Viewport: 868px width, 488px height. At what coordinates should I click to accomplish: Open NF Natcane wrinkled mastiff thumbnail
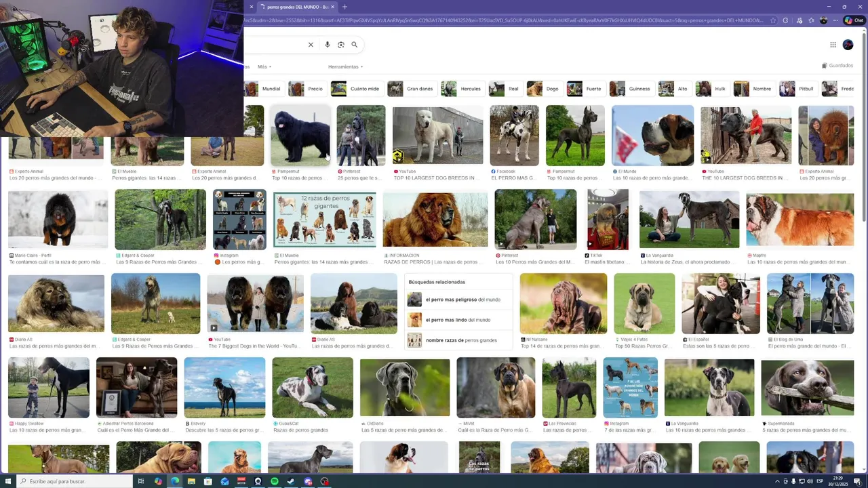point(563,304)
